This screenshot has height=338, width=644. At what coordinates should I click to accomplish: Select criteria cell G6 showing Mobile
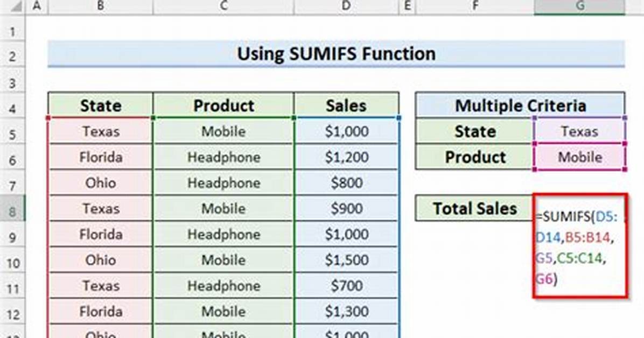pyautogui.click(x=579, y=157)
